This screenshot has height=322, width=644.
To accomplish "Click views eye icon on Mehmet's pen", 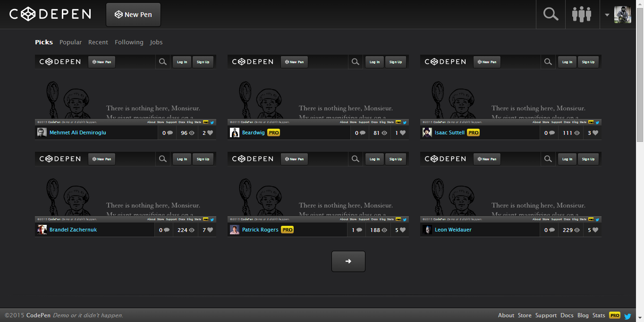I will (x=192, y=133).
